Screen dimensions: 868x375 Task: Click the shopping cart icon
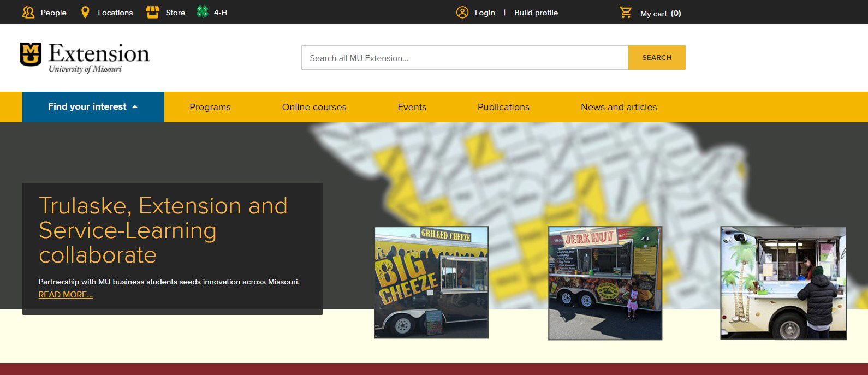coord(626,12)
